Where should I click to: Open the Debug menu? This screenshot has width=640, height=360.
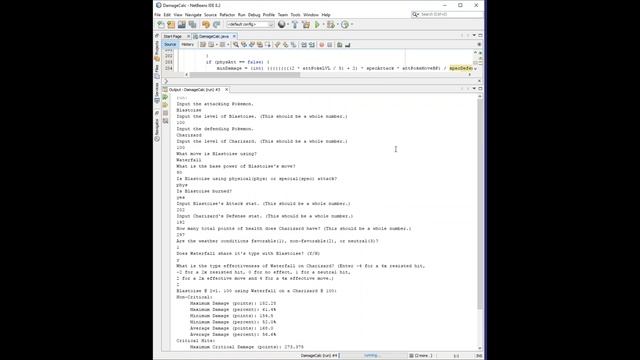coord(254,15)
